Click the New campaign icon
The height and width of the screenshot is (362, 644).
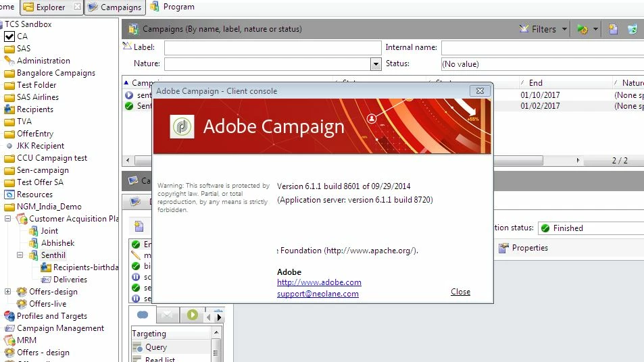pyautogui.click(x=613, y=29)
